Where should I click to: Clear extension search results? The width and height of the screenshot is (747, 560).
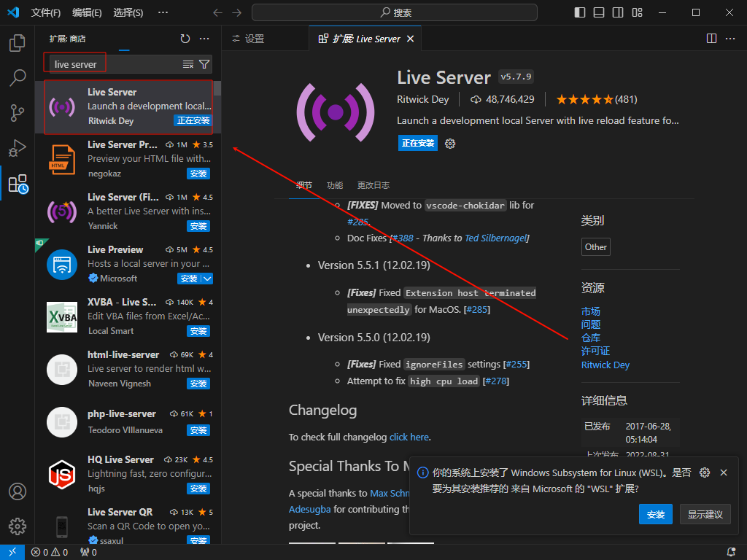pos(188,64)
